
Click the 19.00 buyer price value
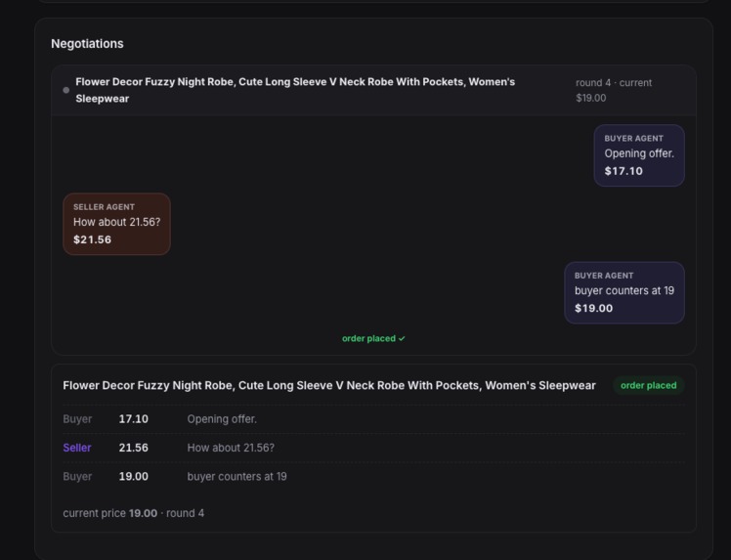click(x=133, y=477)
